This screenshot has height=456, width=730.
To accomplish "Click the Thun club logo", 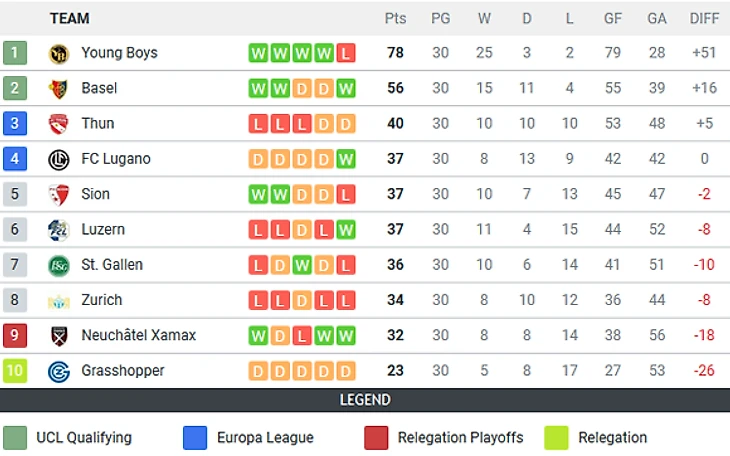I will click(x=58, y=124).
